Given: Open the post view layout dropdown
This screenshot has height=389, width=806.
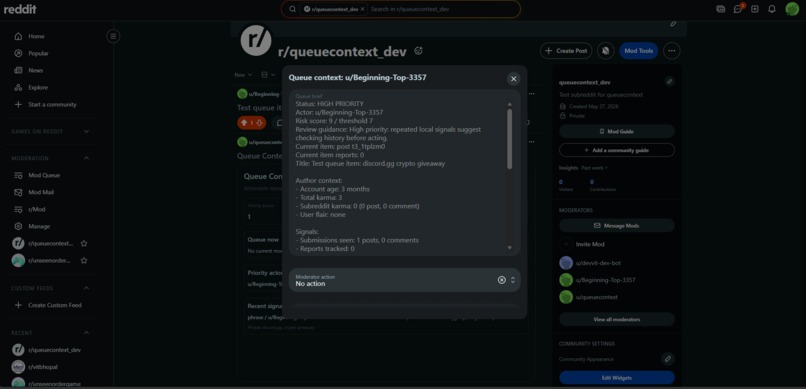Looking at the screenshot, I should (x=268, y=75).
